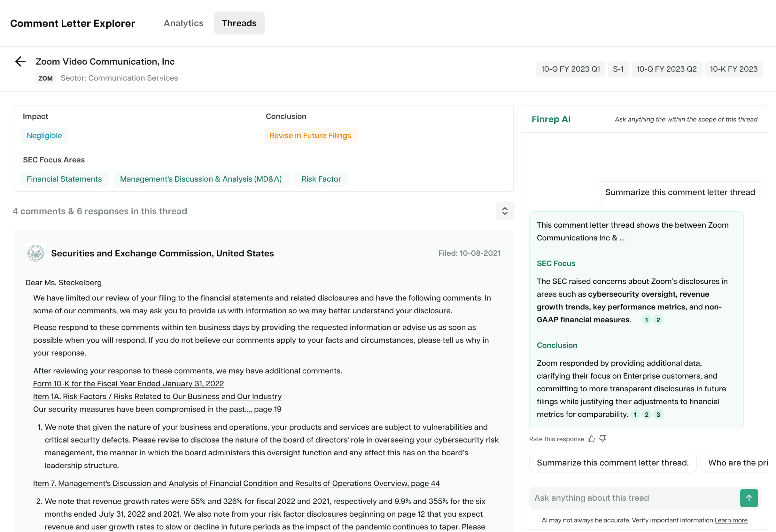This screenshot has width=776, height=532.
Task: Click 'Securities and Exchange Commission, United States' heading
Action: point(162,254)
